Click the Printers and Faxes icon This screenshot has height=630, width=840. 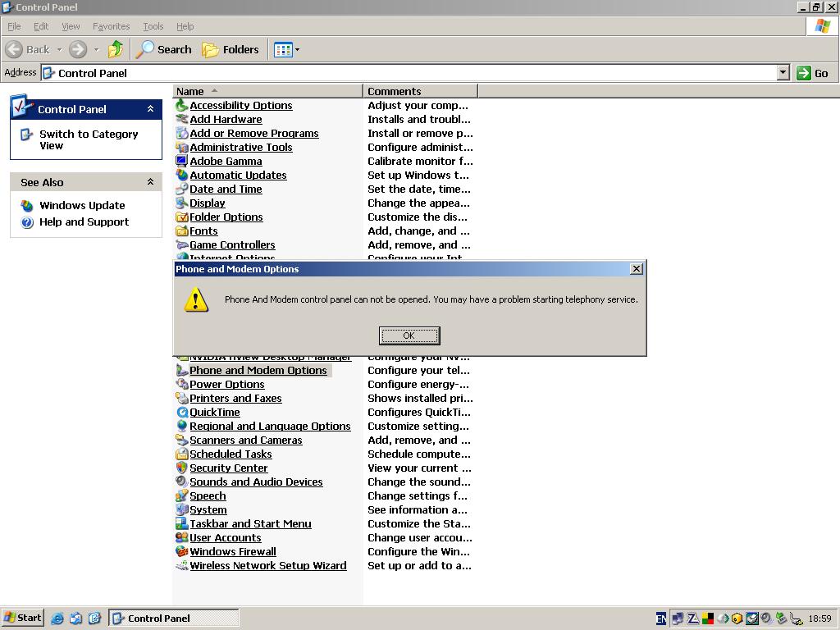pyautogui.click(x=182, y=398)
